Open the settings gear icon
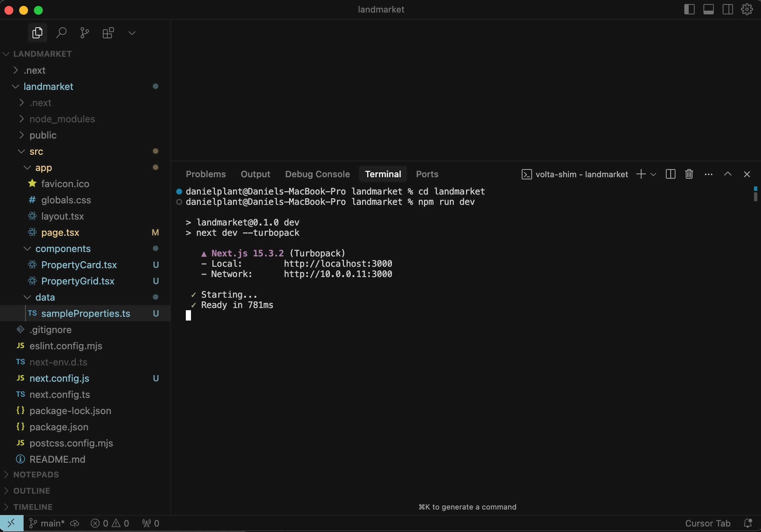 coord(747,10)
